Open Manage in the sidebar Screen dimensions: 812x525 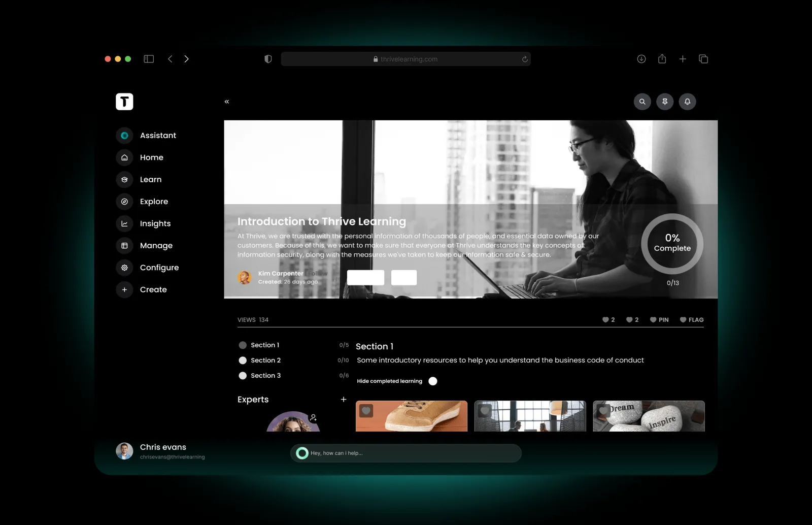pyautogui.click(x=145, y=246)
